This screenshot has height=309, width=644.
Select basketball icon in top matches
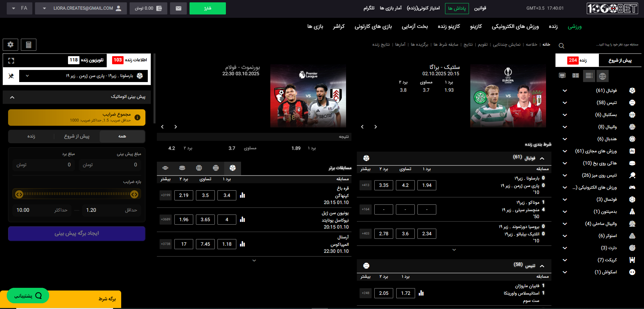(x=199, y=168)
